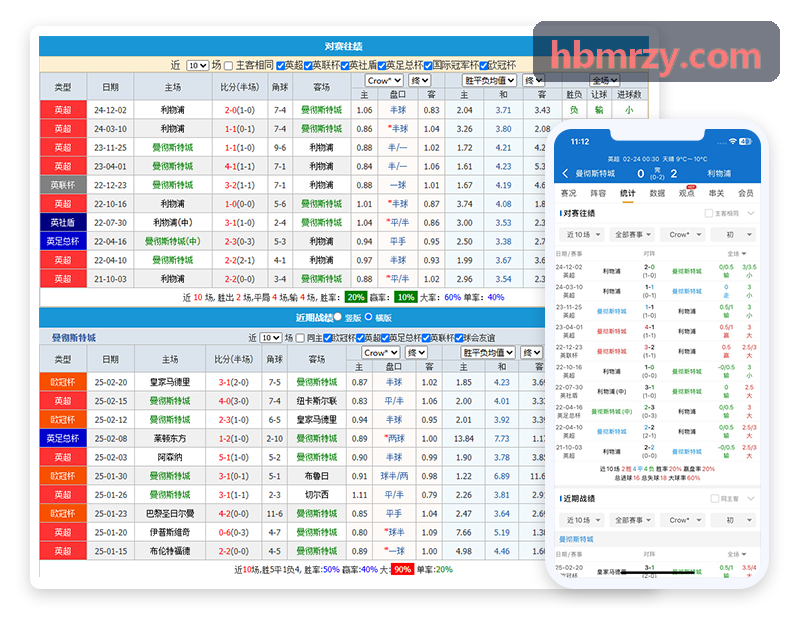Tap the back arrow in phone header
Screen dimensions: 800x625
coord(565,173)
